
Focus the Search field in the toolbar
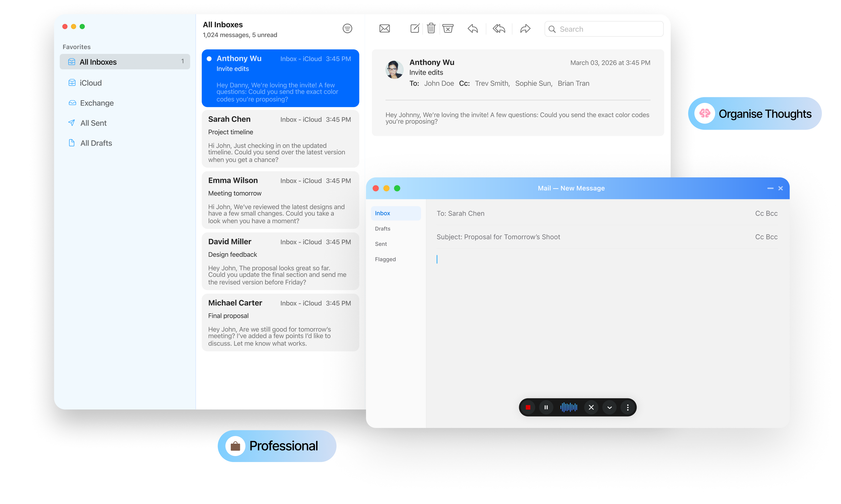[604, 29]
